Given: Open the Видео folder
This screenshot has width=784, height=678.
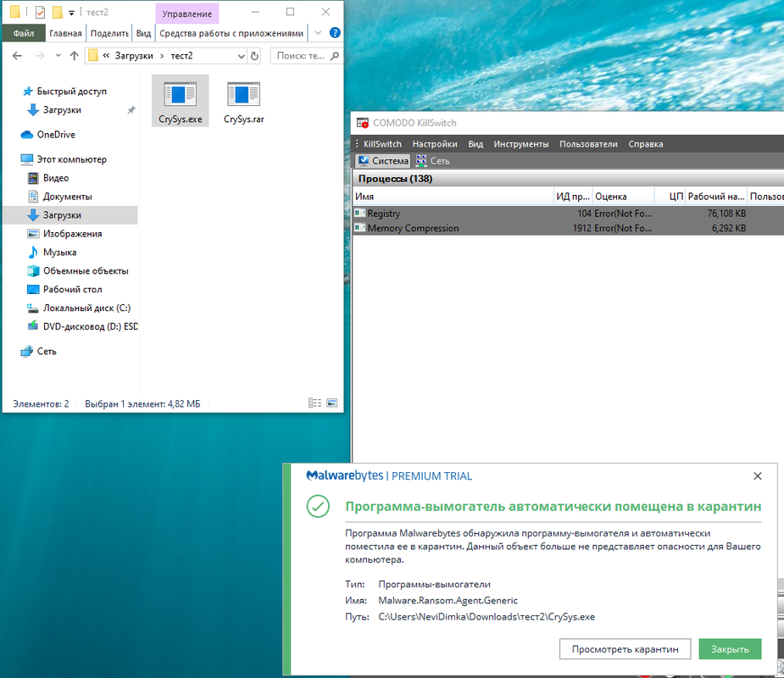Looking at the screenshot, I should point(48,178).
